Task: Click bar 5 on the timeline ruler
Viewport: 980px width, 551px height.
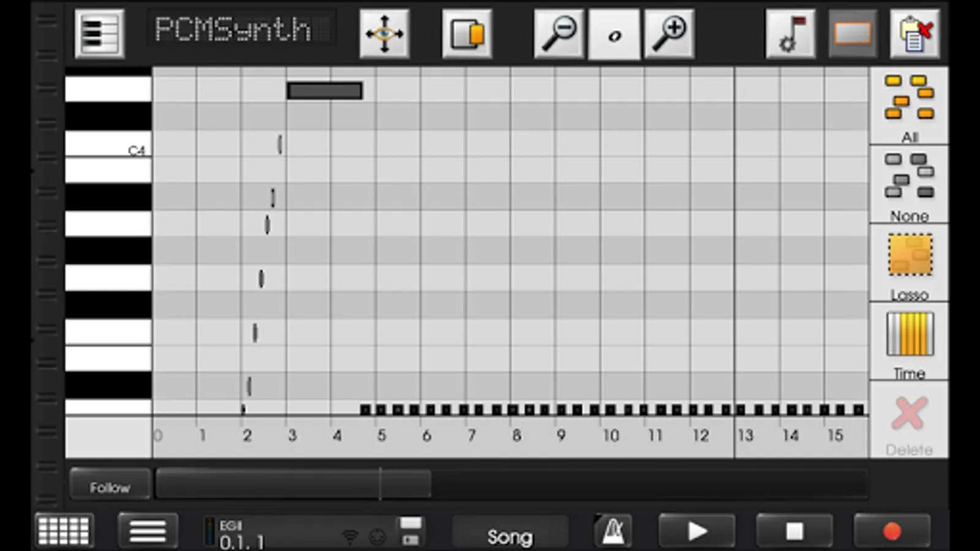Action: [x=382, y=435]
